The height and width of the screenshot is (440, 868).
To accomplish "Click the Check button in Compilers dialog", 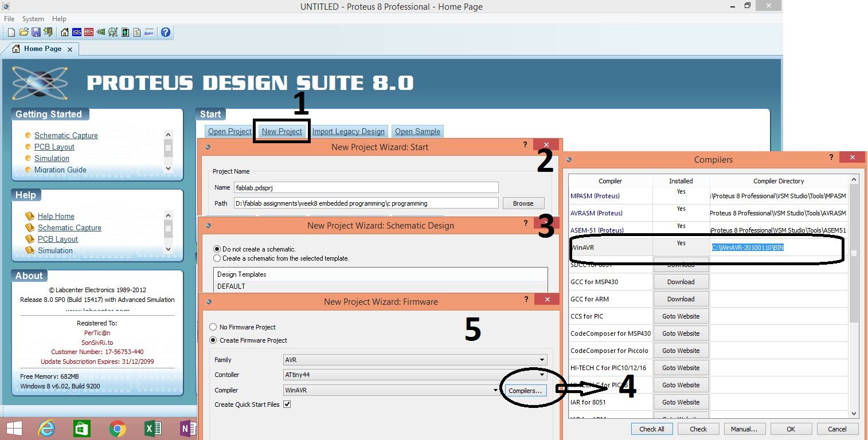I will pyautogui.click(x=698, y=429).
